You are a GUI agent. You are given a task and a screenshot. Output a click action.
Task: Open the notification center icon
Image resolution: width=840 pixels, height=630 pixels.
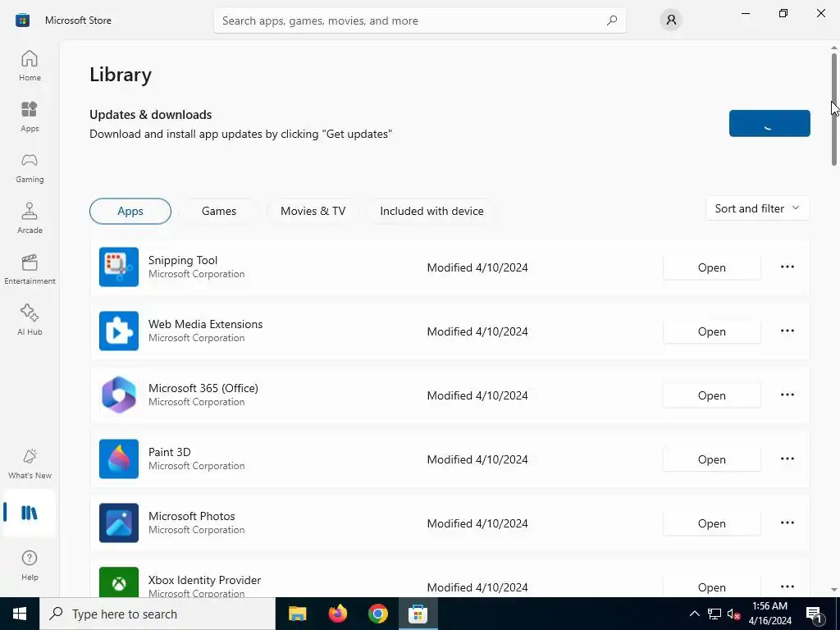tap(815, 614)
